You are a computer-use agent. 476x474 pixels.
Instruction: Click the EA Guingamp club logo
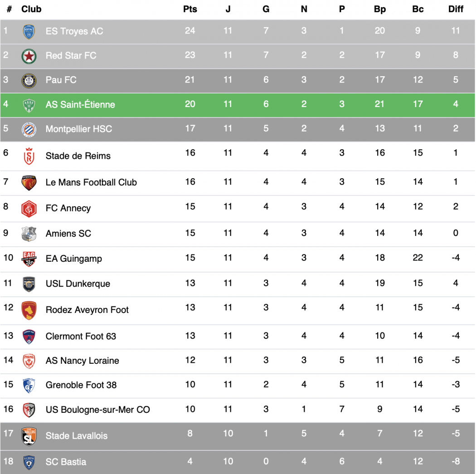click(29, 259)
